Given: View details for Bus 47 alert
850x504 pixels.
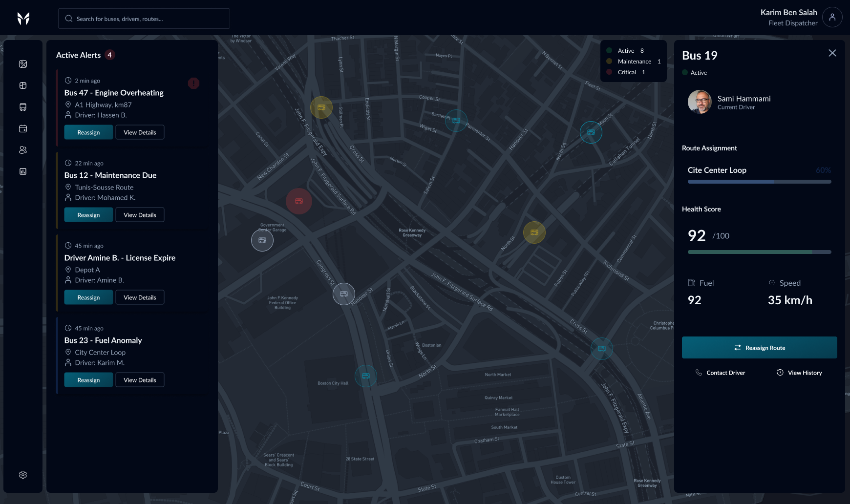Looking at the screenshot, I should pyautogui.click(x=140, y=132).
